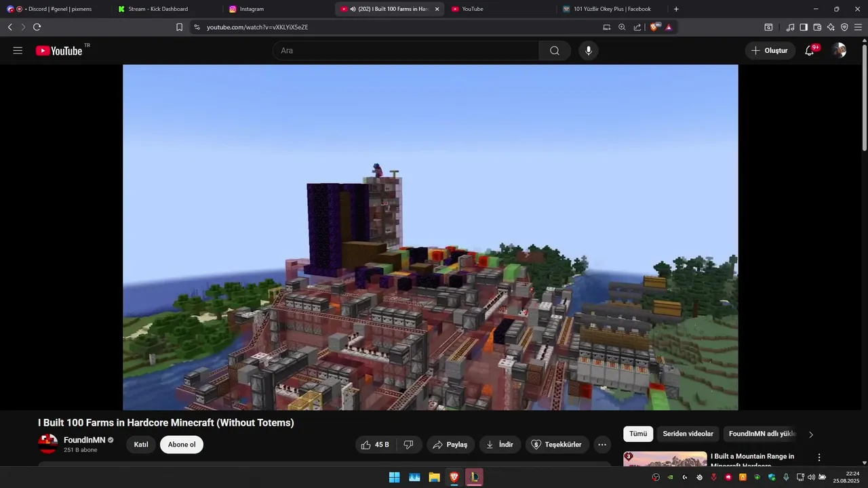The height and width of the screenshot is (488, 868).
Task: Switch to the Instagram tab
Action: (x=277, y=9)
